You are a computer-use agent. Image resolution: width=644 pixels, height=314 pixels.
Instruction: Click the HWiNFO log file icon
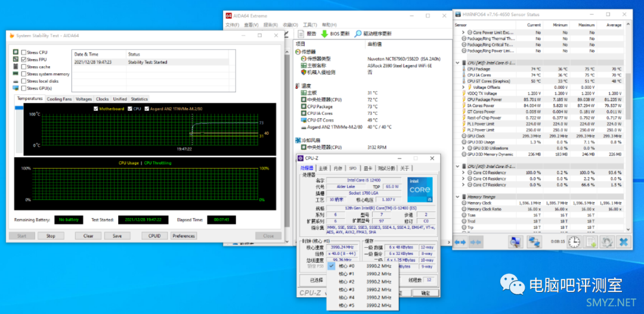pyautogui.click(x=590, y=242)
